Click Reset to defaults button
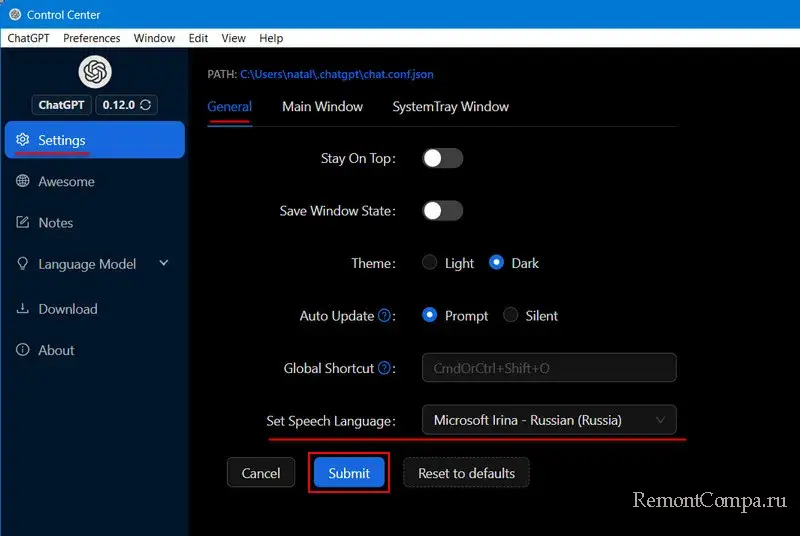Image resolution: width=800 pixels, height=536 pixels. (x=466, y=473)
